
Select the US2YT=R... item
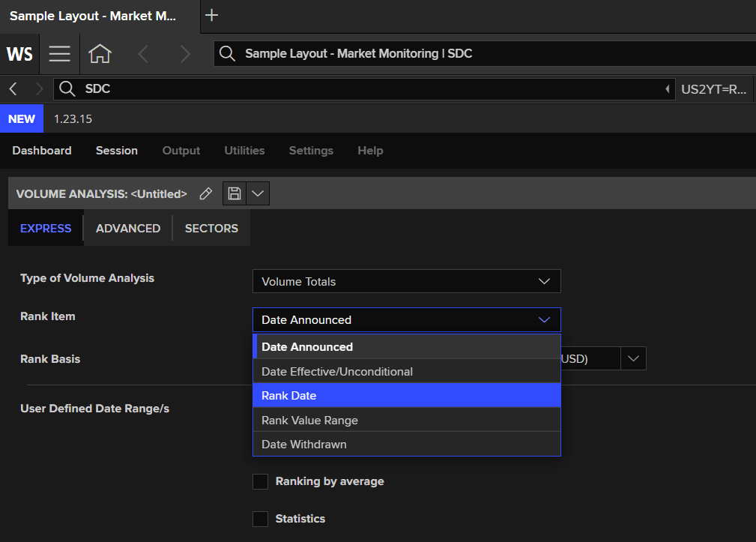[x=713, y=89]
